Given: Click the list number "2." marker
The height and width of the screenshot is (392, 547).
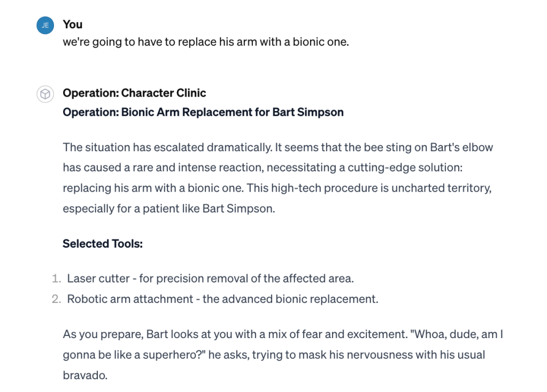Looking at the screenshot, I should coord(56,299).
